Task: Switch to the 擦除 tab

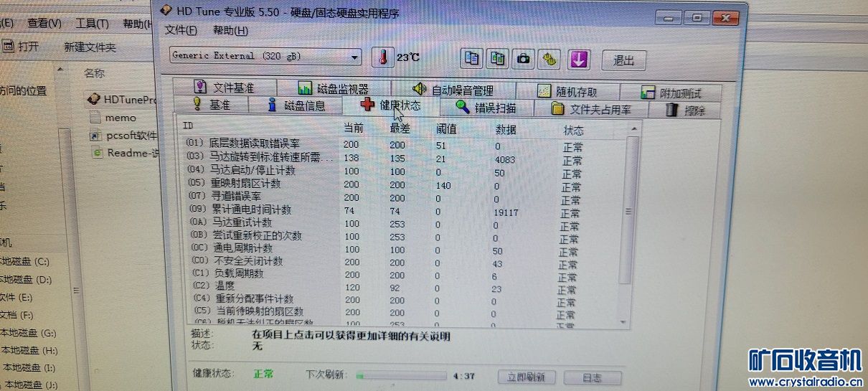Action: coord(685,110)
